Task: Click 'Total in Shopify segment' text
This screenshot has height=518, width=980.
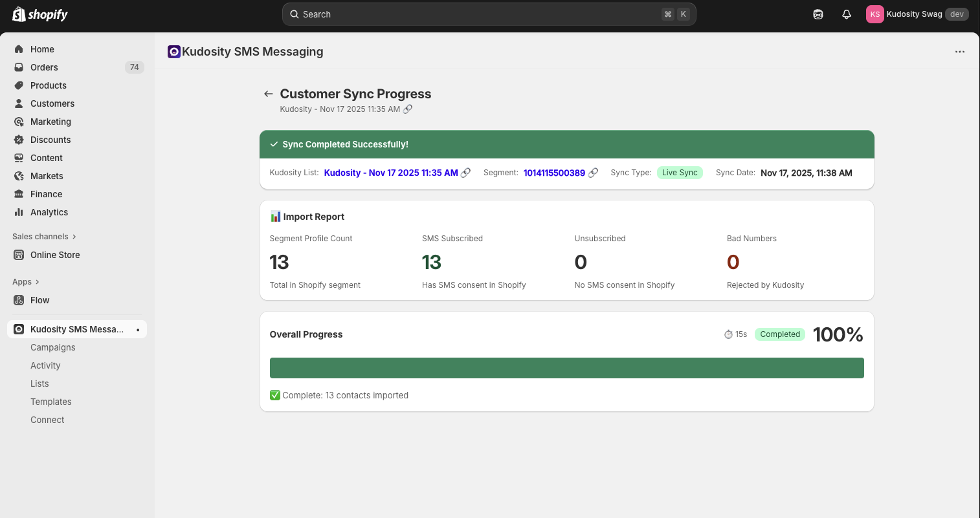Action: click(315, 285)
